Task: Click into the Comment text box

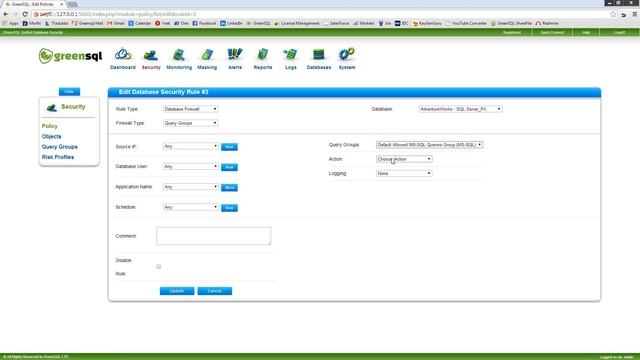Action: pos(213,236)
